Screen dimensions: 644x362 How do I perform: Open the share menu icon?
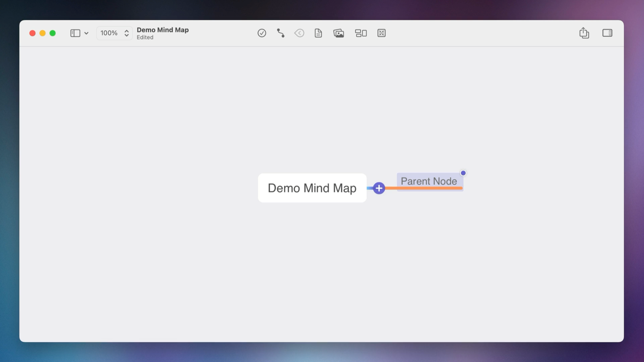click(x=584, y=33)
